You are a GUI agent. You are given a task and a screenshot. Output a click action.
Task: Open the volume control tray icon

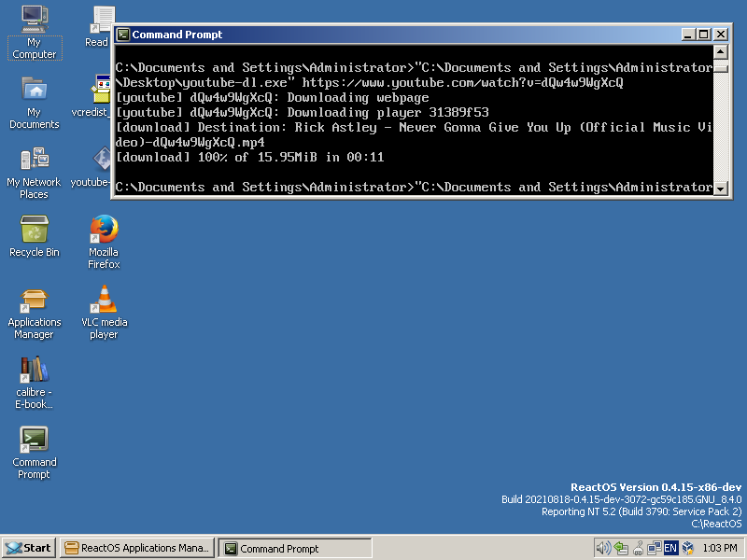[x=603, y=548]
